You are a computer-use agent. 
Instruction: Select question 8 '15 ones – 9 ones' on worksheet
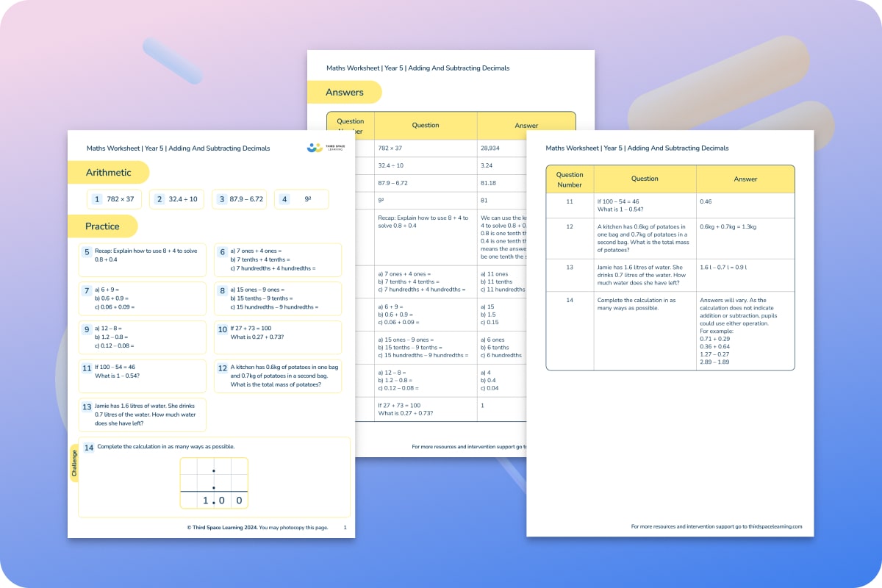[x=278, y=298]
